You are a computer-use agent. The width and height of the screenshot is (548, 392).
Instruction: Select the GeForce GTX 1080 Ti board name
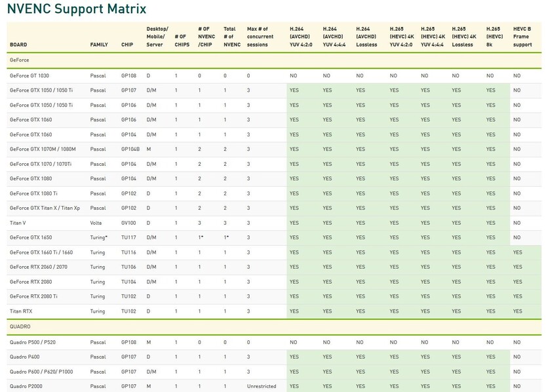[x=33, y=193]
